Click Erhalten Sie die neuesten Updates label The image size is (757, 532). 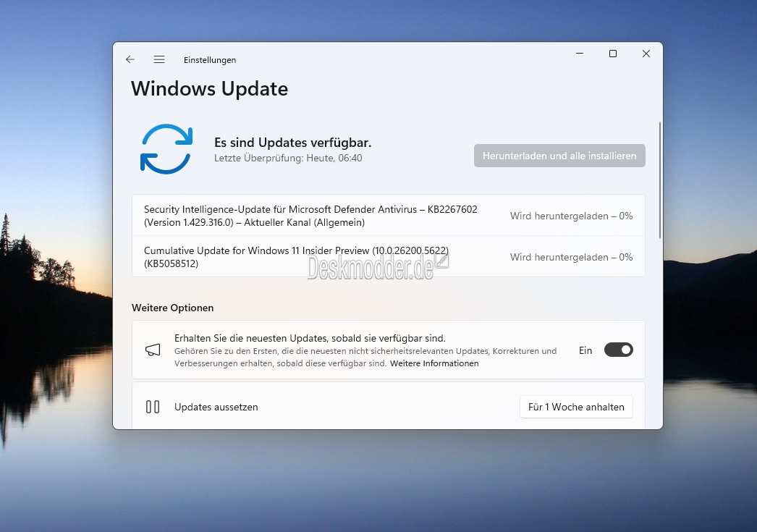[x=310, y=338]
